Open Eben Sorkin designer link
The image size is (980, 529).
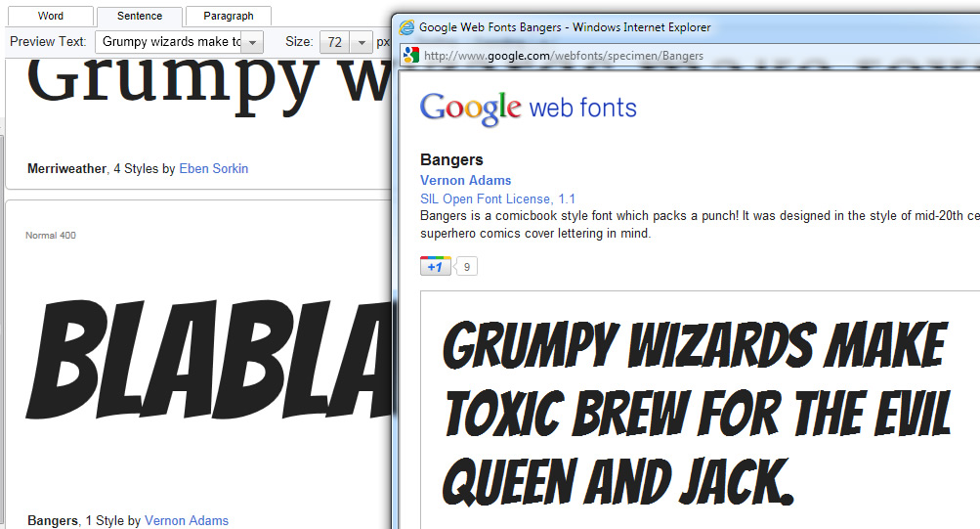point(214,168)
